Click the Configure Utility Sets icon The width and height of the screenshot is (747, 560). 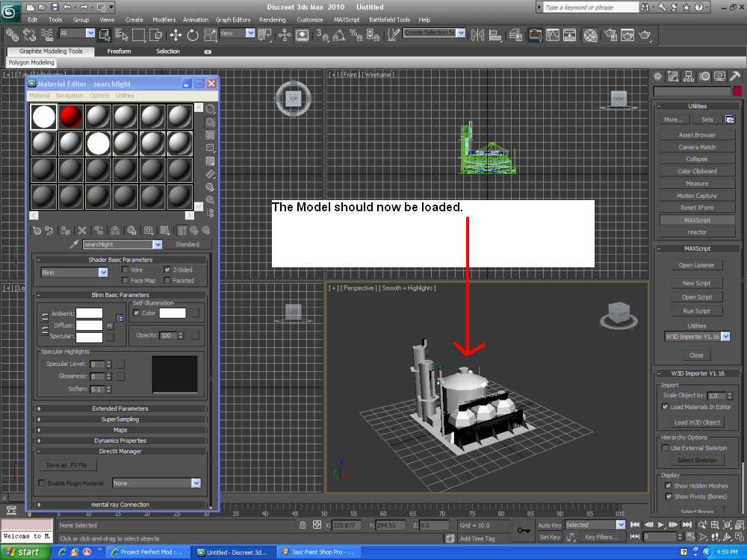[x=730, y=119]
